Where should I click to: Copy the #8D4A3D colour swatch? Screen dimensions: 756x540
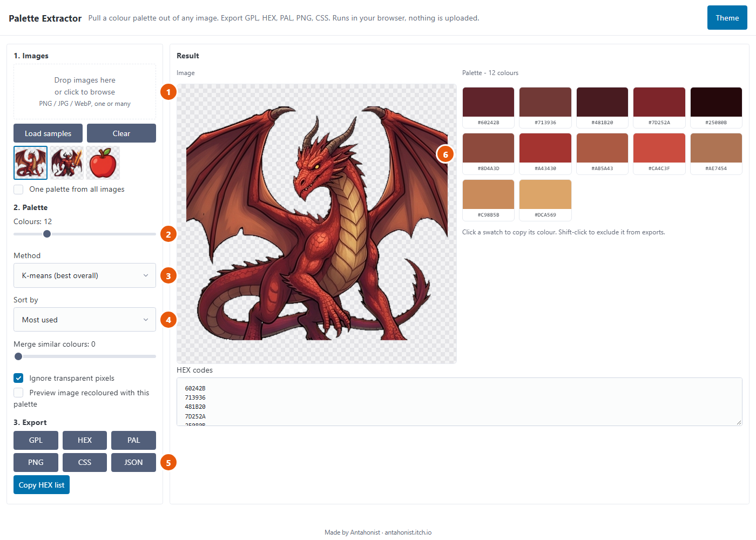pos(489,154)
